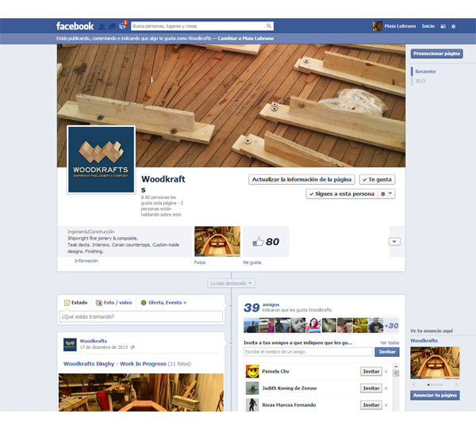Open the Facebook logo home link
Screen dimensions: 476x448
[x=75, y=26]
